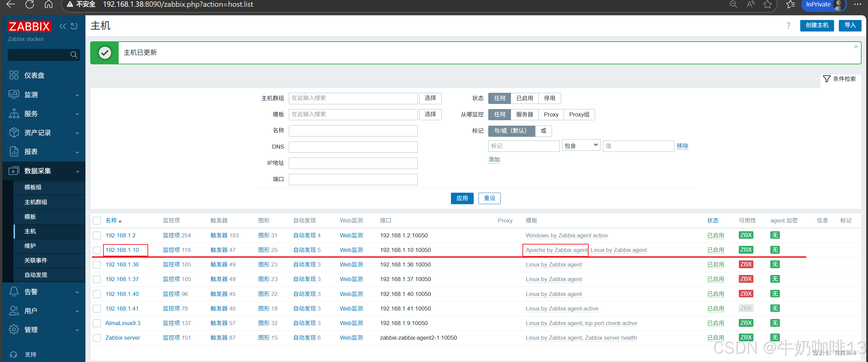Click the 导入 button
The height and width of the screenshot is (362, 868).
click(850, 25)
